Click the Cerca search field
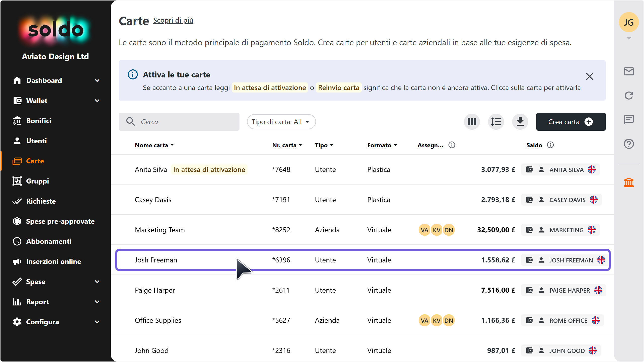Image resolution: width=644 pixels, height=362 pixels. coord(179,122)
